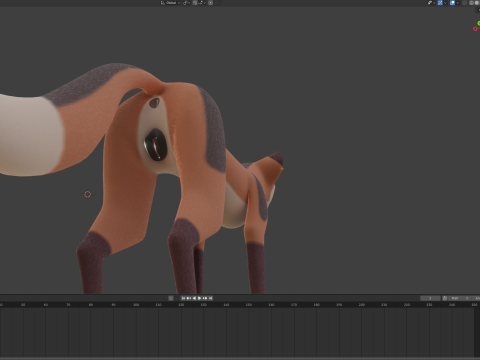Screen dimensions: 480x360
Task: Play the animation forward
Action: (199, 298)
